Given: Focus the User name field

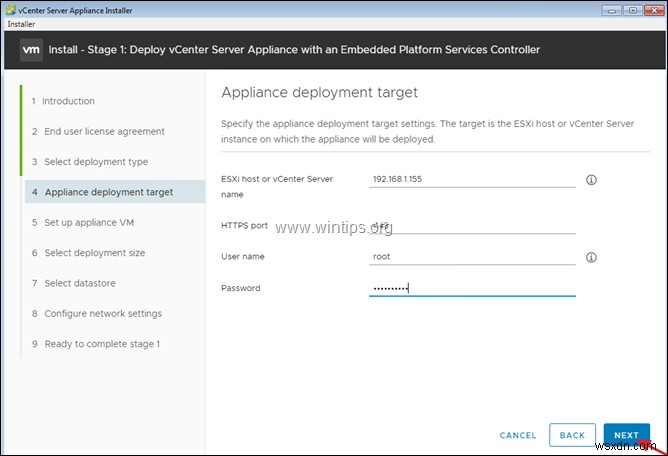Looking at the screenshot, I should [x=472, y=257].
